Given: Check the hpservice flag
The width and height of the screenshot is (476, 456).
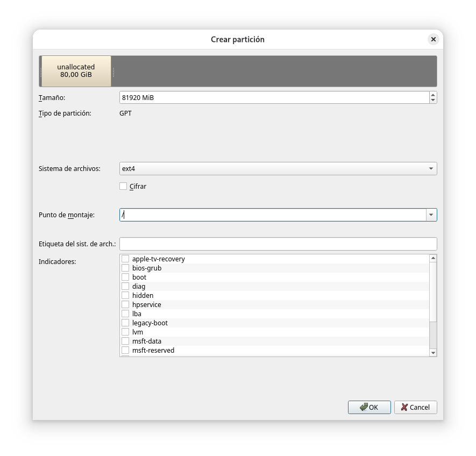Looking at the screenshot, I should point(125,304).
